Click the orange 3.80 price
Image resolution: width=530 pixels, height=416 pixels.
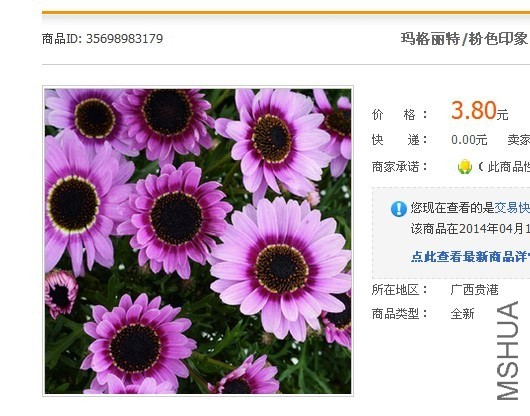(474, 110)
